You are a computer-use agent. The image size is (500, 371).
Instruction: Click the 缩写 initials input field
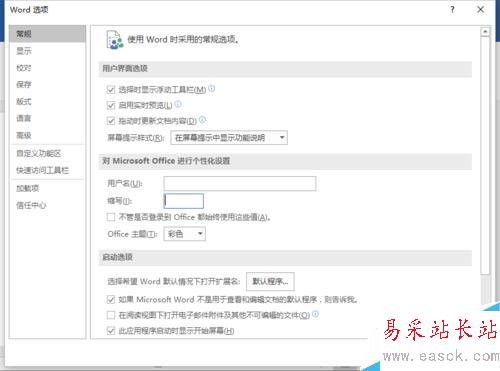[184, 201]
